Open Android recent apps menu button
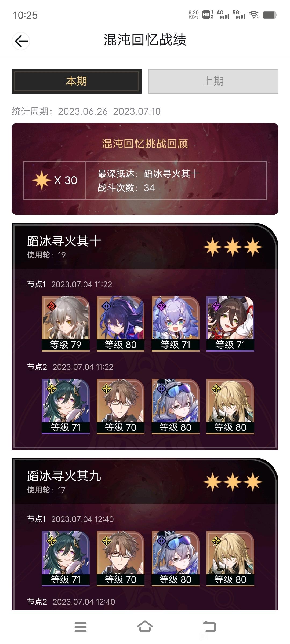Image resolution: width=290 pixels, height=644 pixels. 81,627
